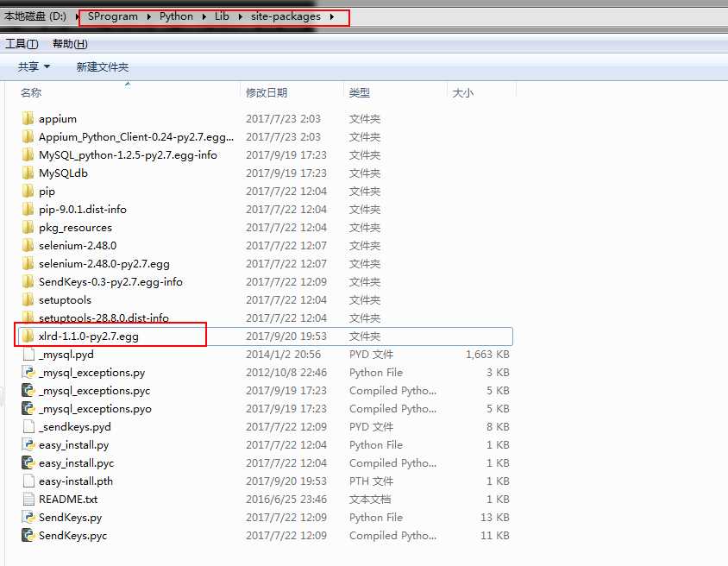Click the 新建文件夹 button
The image size is (728, 566).
click(102, 66)
